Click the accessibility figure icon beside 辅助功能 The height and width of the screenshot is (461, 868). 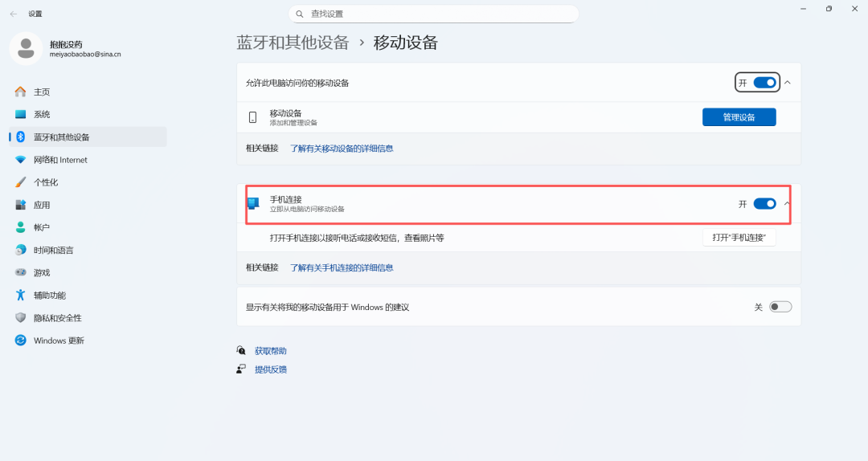pos(20,295)
